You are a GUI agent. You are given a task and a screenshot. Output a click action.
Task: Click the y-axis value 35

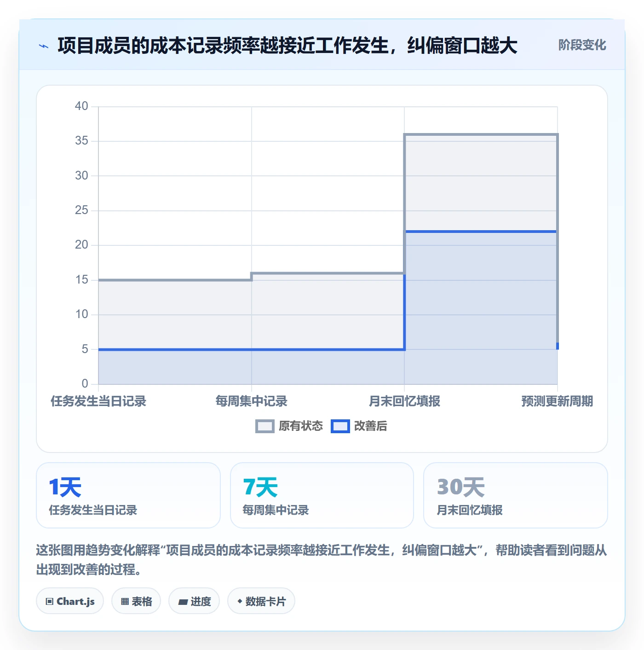pyautogui.click(x=81, y=141)
